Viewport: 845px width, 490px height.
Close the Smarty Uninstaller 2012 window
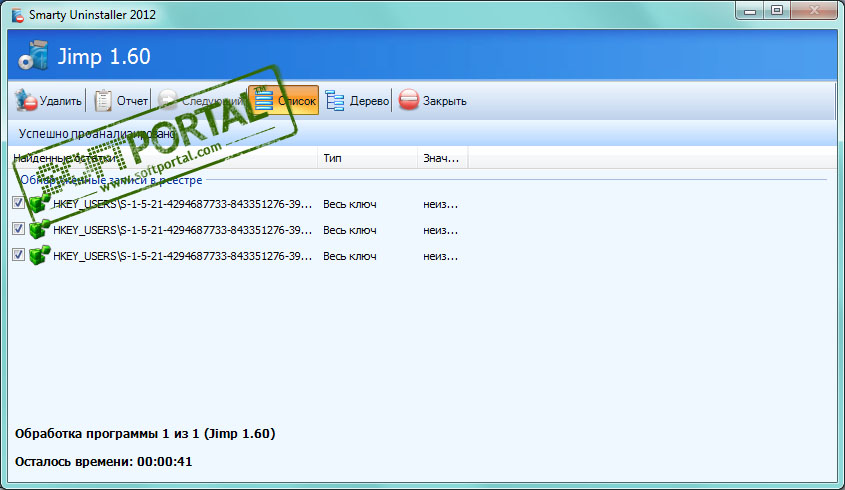click(814, 11)
